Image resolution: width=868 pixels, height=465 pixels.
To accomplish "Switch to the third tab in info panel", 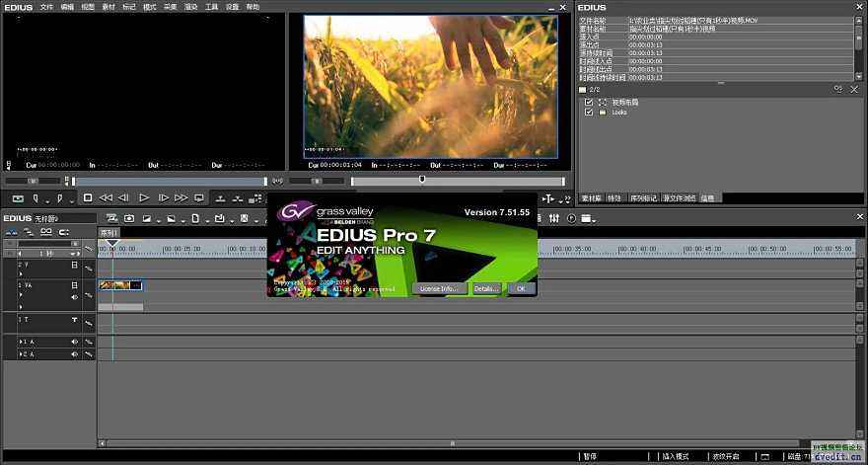I will click(x=644, y=197).
